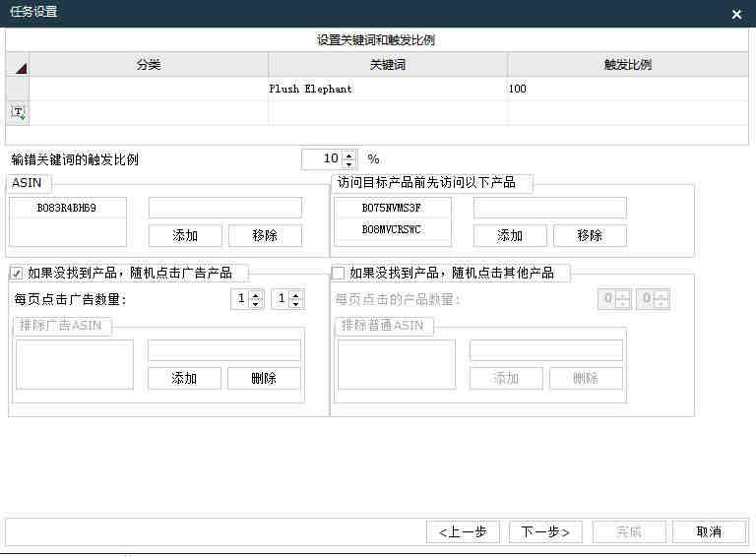Proceed with 下一步> button
The height and width of the screenshot is (557, 756).
tap(545, 532)
